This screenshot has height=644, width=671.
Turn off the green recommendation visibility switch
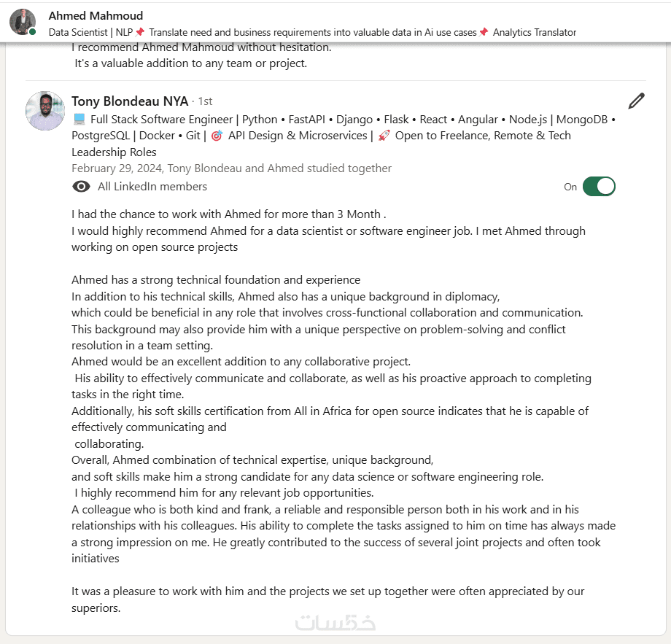(599, 187)
